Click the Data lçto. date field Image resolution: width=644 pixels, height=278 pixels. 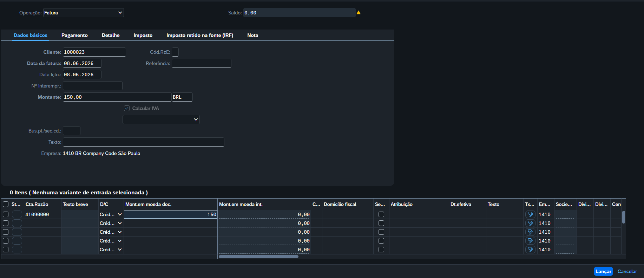pos(82,75)
